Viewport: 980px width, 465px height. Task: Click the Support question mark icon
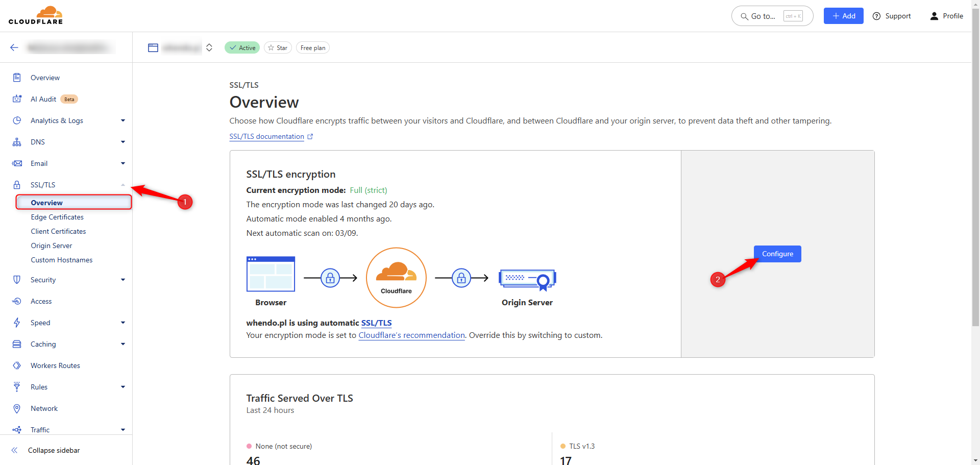click(877, 16)
